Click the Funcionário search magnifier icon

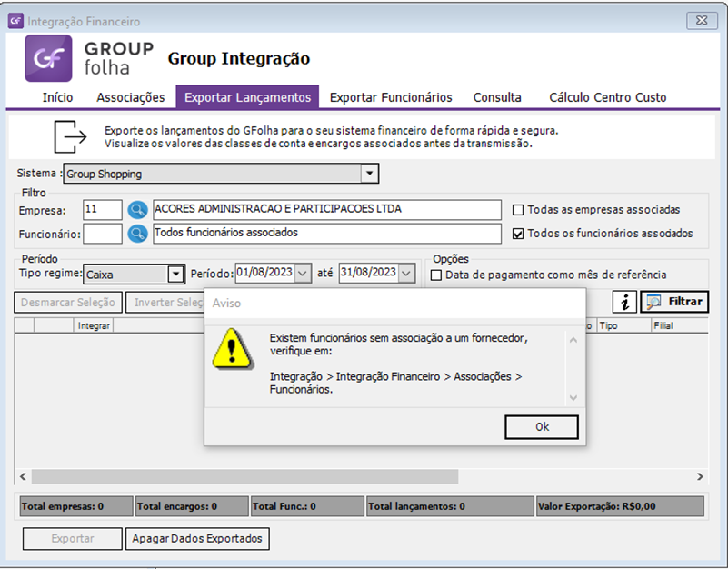[x=137, y=234]
